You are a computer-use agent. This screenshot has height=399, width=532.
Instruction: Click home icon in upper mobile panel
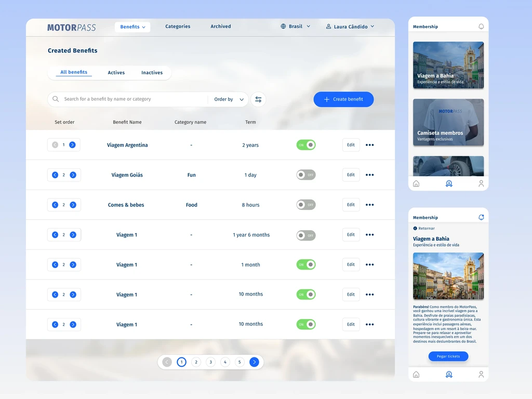[x=416, y=183]
